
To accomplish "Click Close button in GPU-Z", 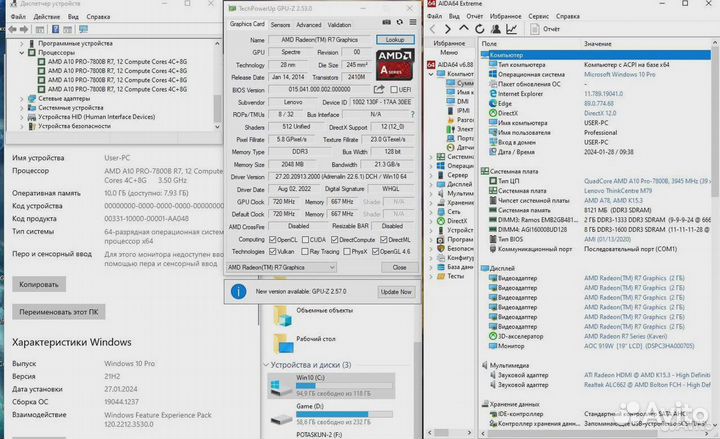I will coord(399,267).
